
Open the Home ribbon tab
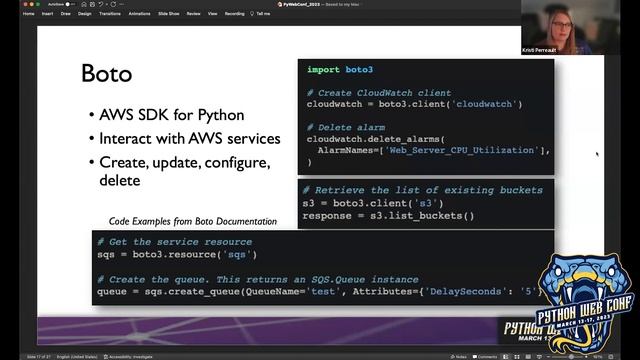29,14
